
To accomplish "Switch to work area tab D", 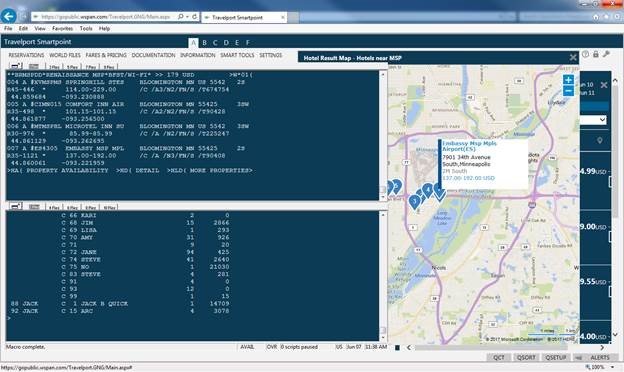I will (x=226, y=43).
